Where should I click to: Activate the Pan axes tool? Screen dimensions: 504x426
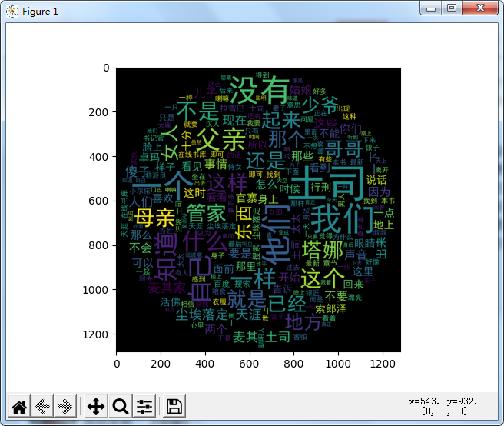pos(96,406)
